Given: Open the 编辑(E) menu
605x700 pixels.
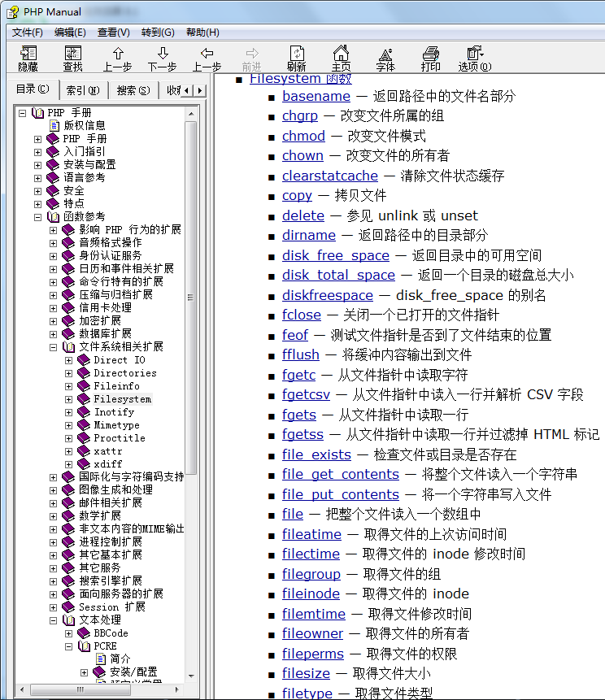Looking at the screenshot, I should tap(70, 33).
